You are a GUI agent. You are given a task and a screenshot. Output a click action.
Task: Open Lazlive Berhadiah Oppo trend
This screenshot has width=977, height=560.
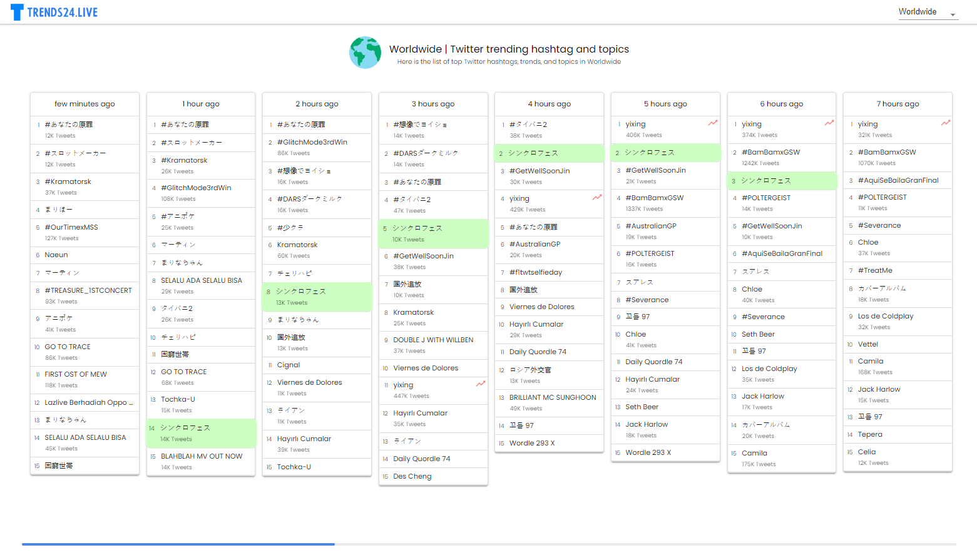(x=89, y=402)
